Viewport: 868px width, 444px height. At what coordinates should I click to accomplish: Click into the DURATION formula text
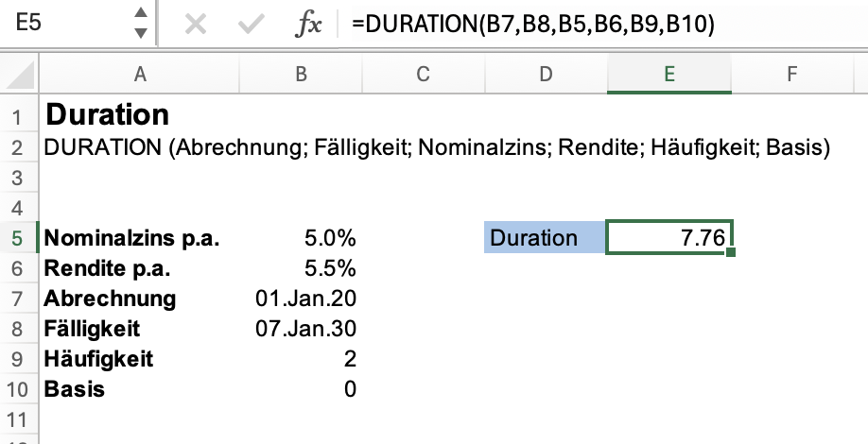point(531,25)
